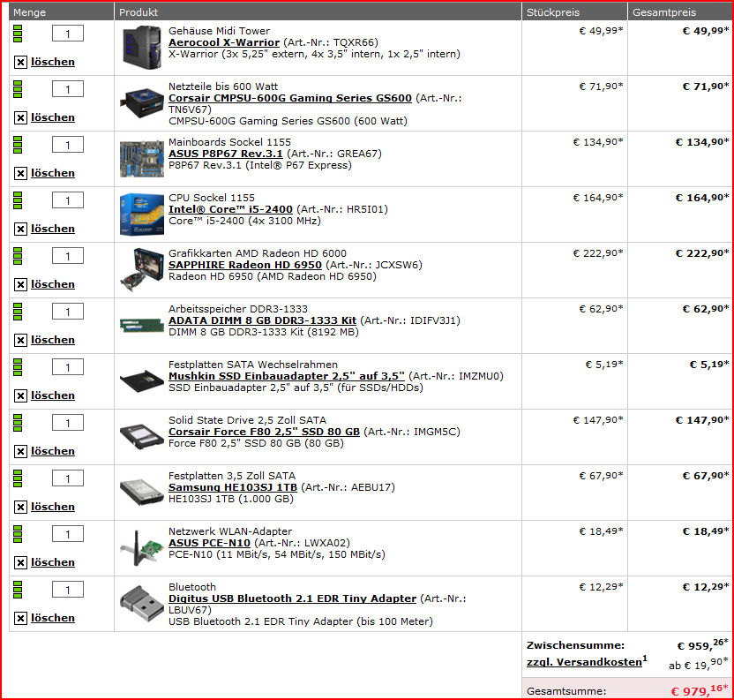The image size is (734, 700).
Task: Click the löschen link for Aerocool X-Warrior
Action: coord(53,62)
